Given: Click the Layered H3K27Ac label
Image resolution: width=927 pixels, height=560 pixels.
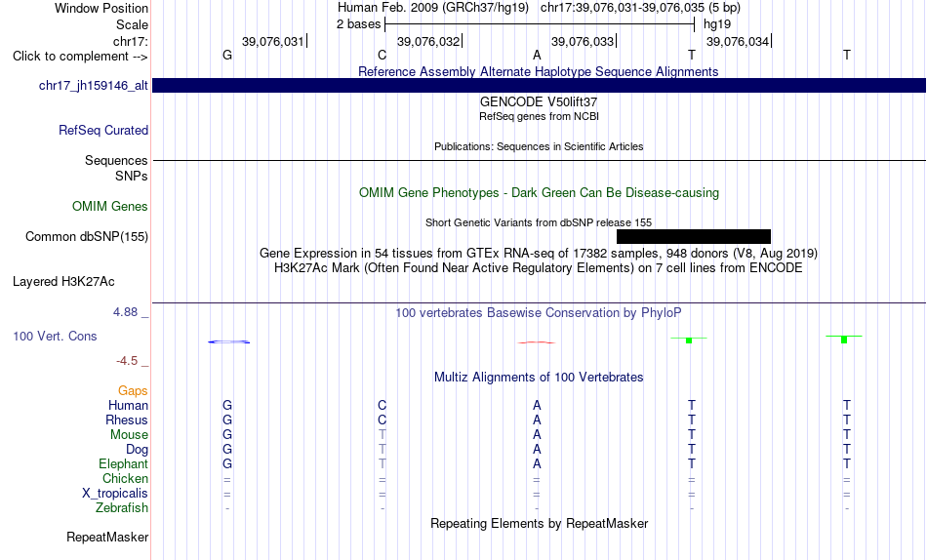Looking at the screenshot, I should tap(63, 282).
